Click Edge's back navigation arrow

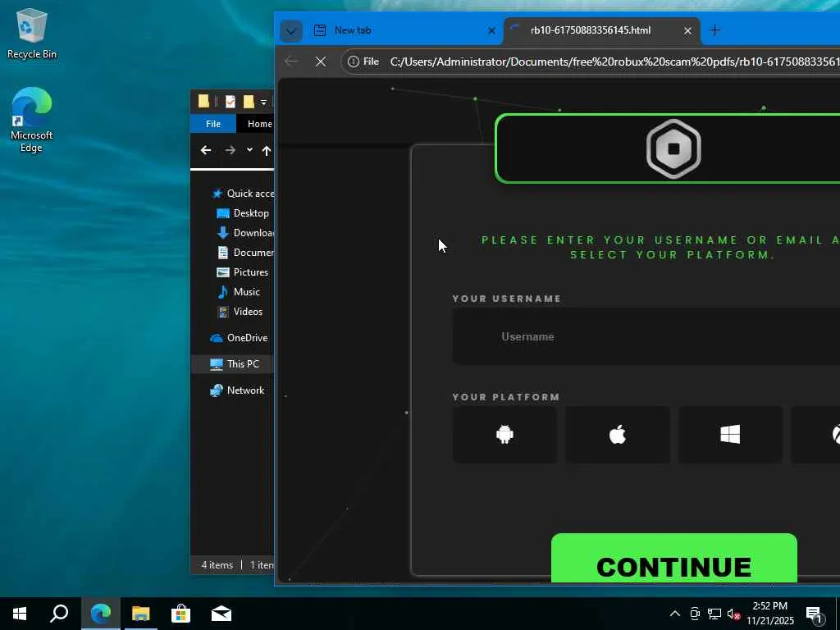[291, 62]
